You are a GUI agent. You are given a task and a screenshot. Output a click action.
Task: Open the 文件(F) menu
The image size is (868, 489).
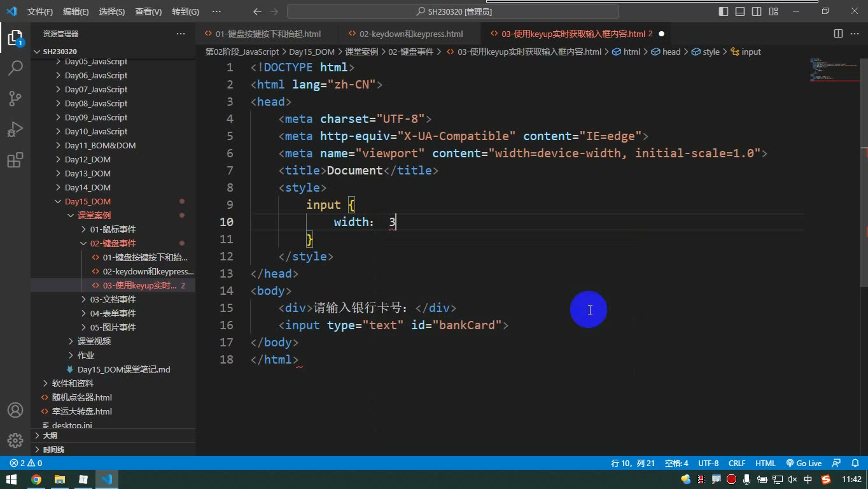tap(40, 11)
